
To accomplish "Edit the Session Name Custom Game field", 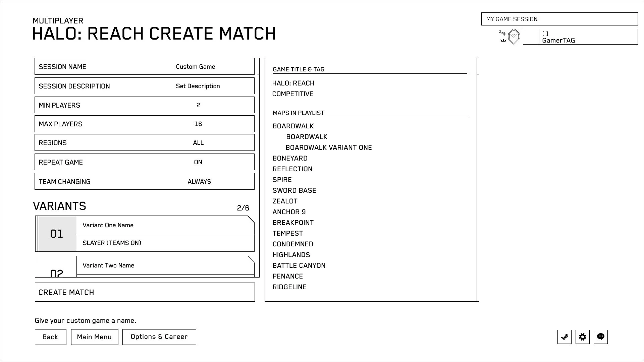I will pos(145,66).
